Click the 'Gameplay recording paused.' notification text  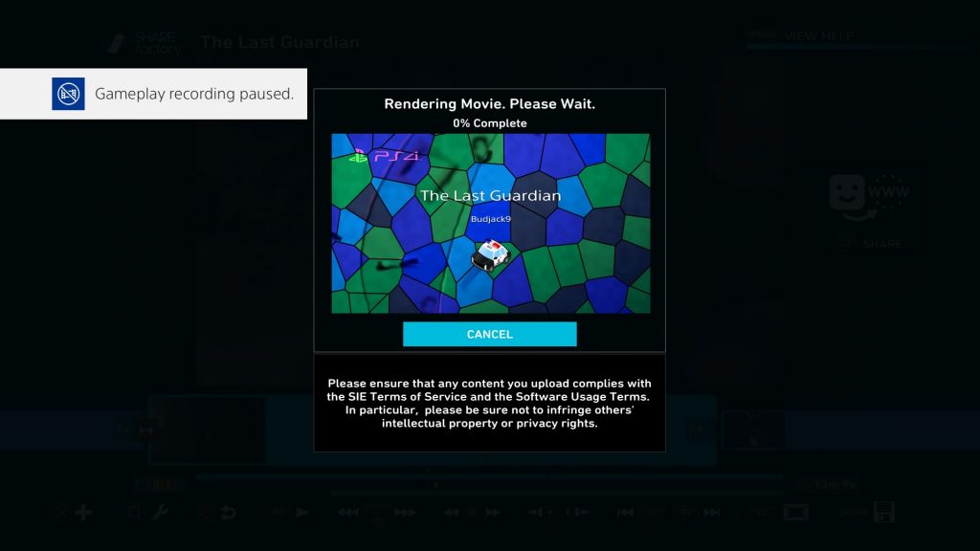193,94
